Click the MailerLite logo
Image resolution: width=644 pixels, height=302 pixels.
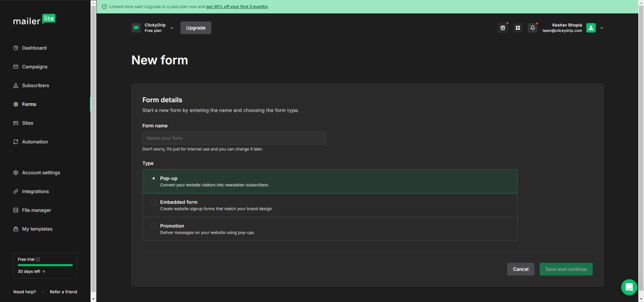[x=34, y=20]
